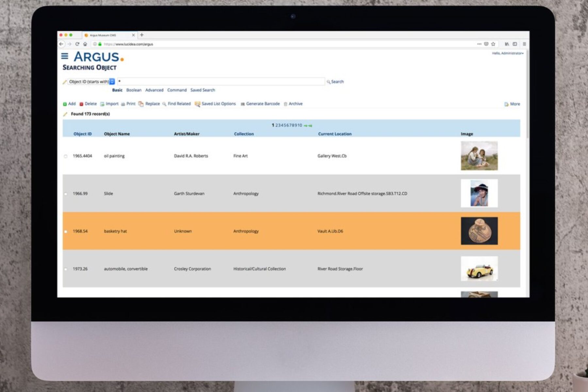Image resolution: width=588 pixels, height=392 pixels.
Task: Open the yellow convertible automobile thumbnail
Action: (x=479, y=269)
